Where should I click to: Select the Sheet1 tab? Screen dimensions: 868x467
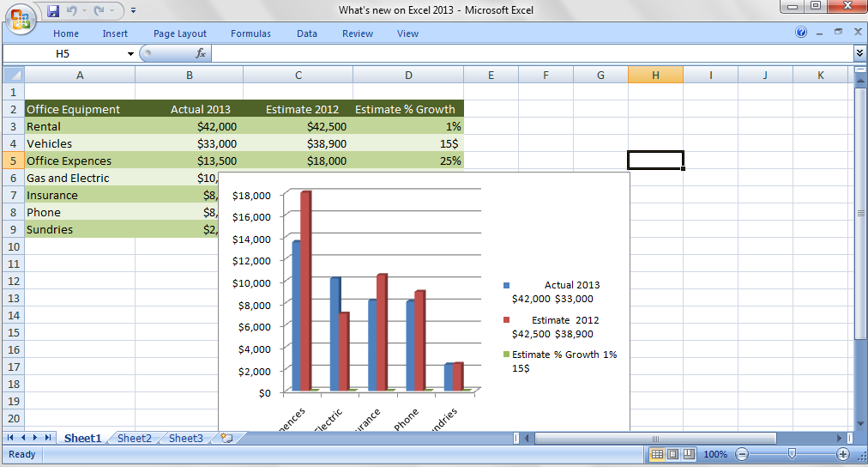[82, 438]
